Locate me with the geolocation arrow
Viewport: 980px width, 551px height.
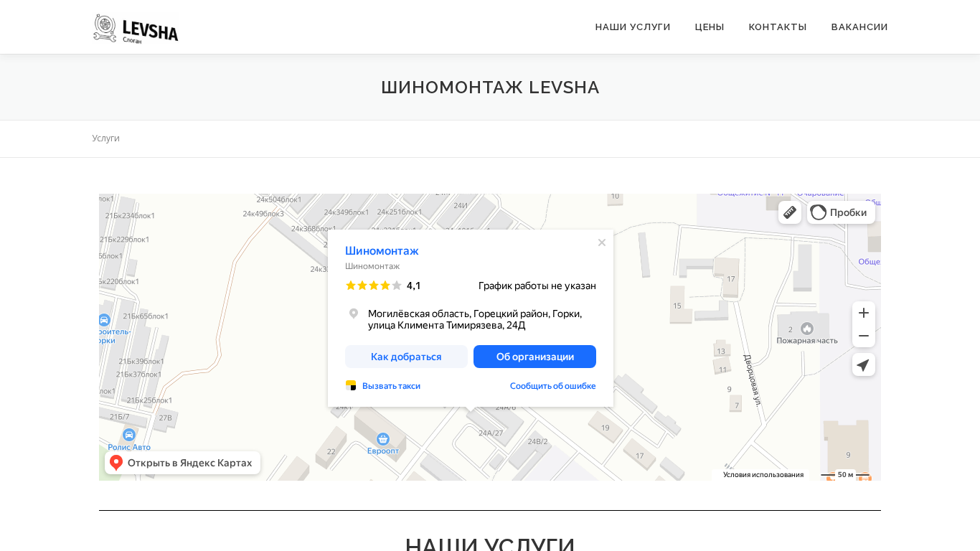pyautogui.click(x=864, y=364)
